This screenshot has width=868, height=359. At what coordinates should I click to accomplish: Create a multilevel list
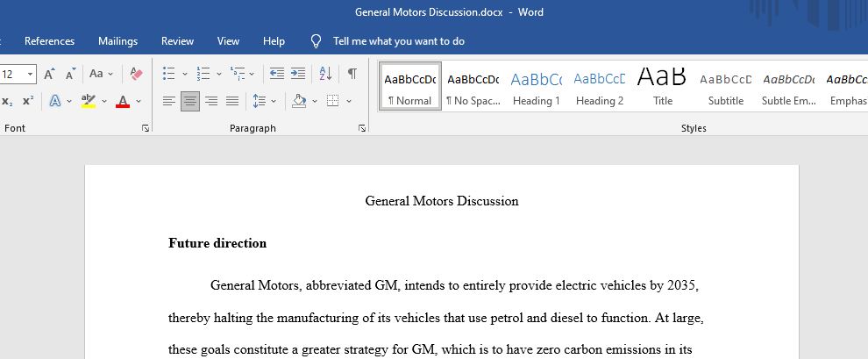(238, 74)
